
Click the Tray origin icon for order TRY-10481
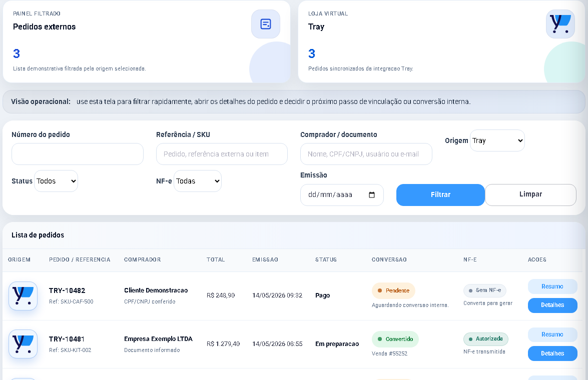(23, 343)
